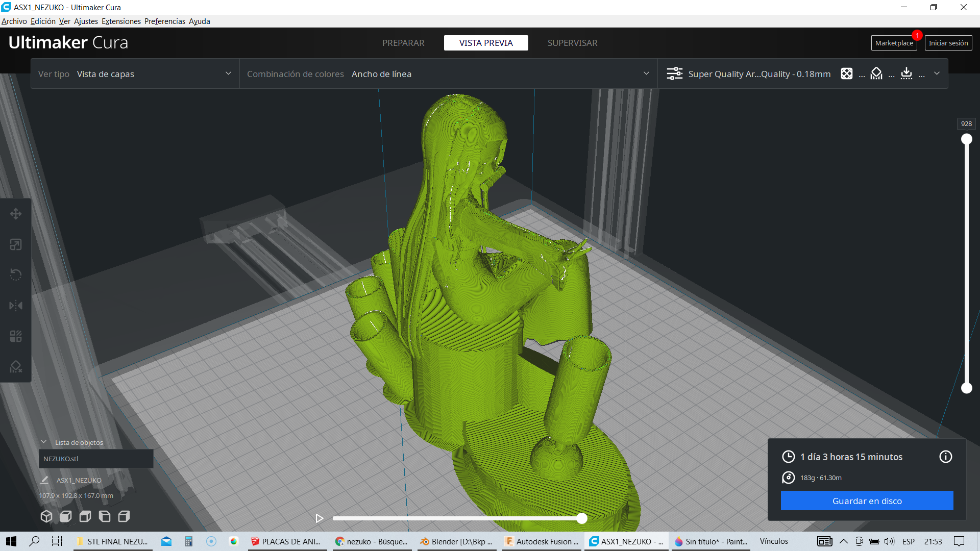980x551 pixels.
Task: Play the layer simulation
Action: click(x=320, y=518)
